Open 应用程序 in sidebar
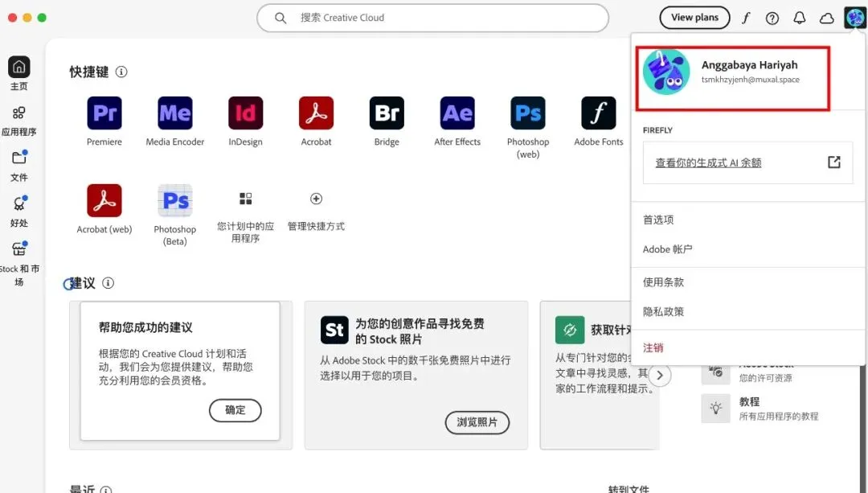Screen dimensions: 868x493 [18, 120]
